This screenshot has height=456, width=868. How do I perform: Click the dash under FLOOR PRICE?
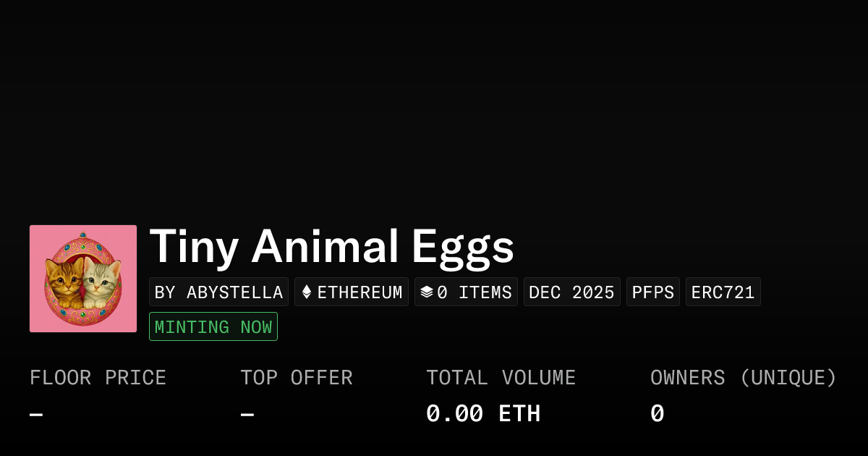click(x=35, y=413)
